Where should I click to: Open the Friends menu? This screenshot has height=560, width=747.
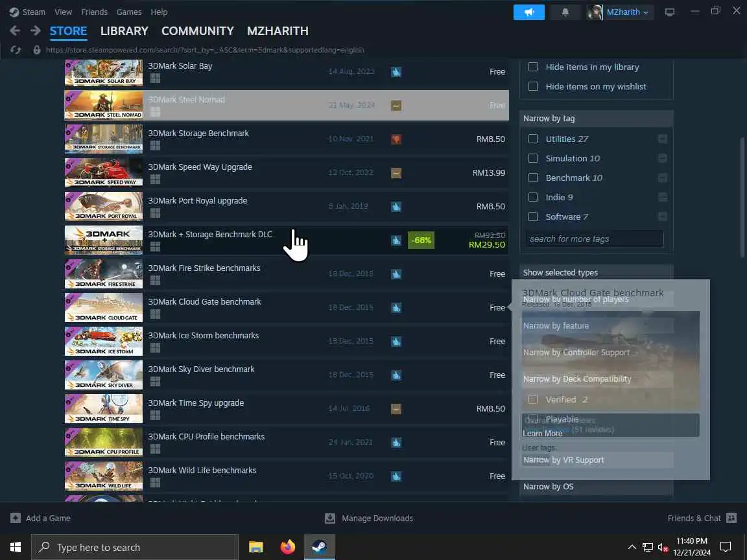(x=94, y=12)
